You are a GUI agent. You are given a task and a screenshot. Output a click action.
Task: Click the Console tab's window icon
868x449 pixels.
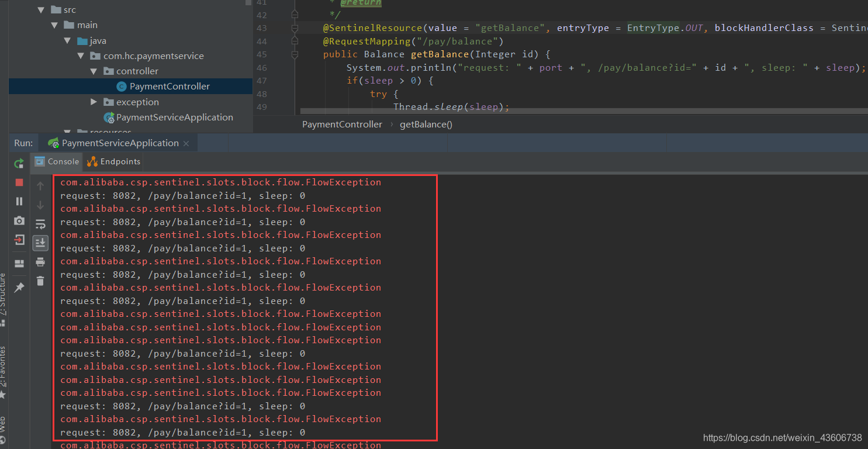coord(40,161)
